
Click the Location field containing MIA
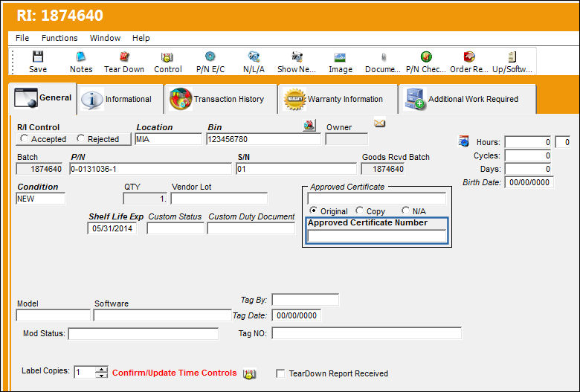tap(168, 139)
